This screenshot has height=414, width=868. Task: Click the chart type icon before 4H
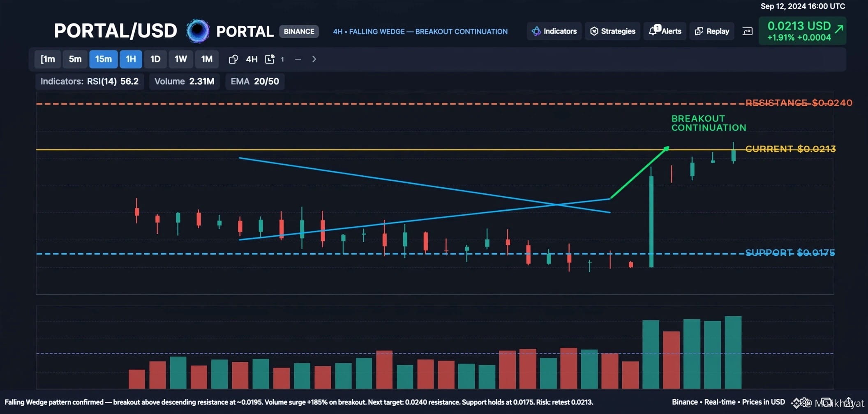(233, 59)
